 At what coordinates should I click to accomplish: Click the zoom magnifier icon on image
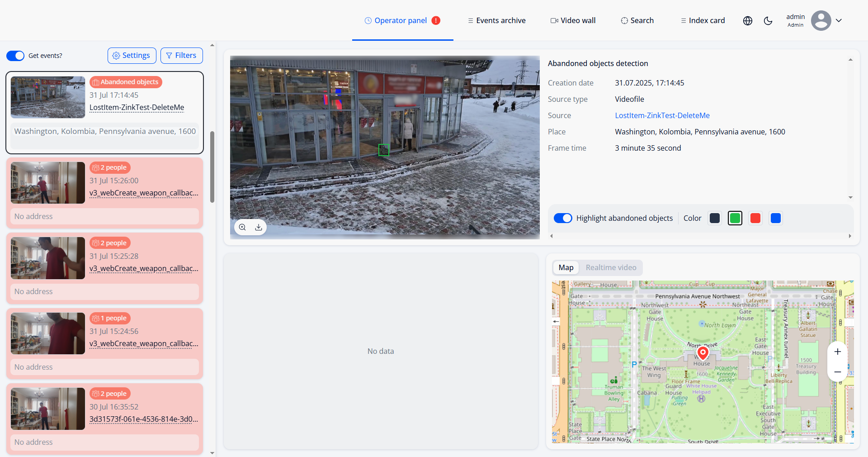(242, 227)
